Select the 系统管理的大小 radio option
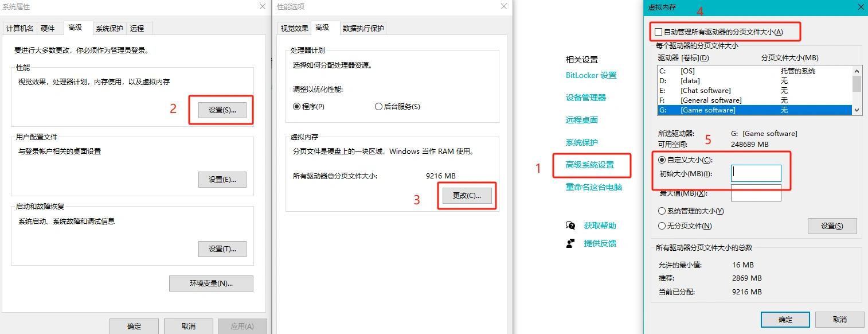Image resolution: width=868 pixels, height=334 pixels. [x=662, y=211]
